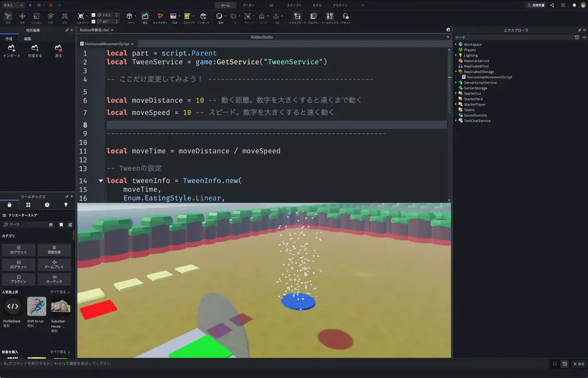Viewport: 588px width, 378px height.
Task: Expand the Lighting tree node
Action: (x=457, y=55)
